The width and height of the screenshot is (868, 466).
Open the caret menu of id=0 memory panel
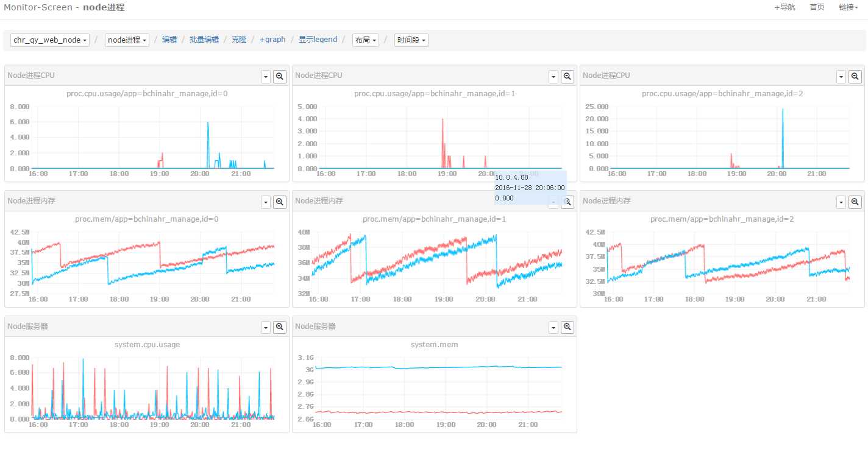[x=266, y=202]
